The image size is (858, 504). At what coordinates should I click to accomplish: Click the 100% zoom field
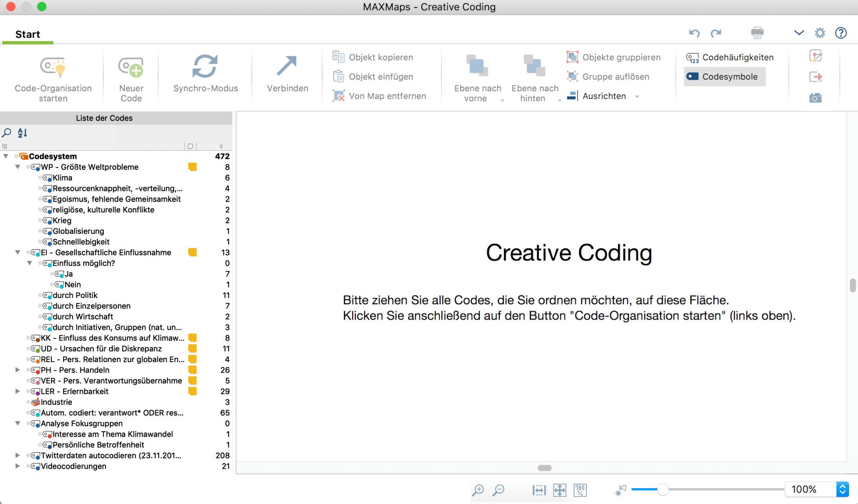[x=810, y=489]
